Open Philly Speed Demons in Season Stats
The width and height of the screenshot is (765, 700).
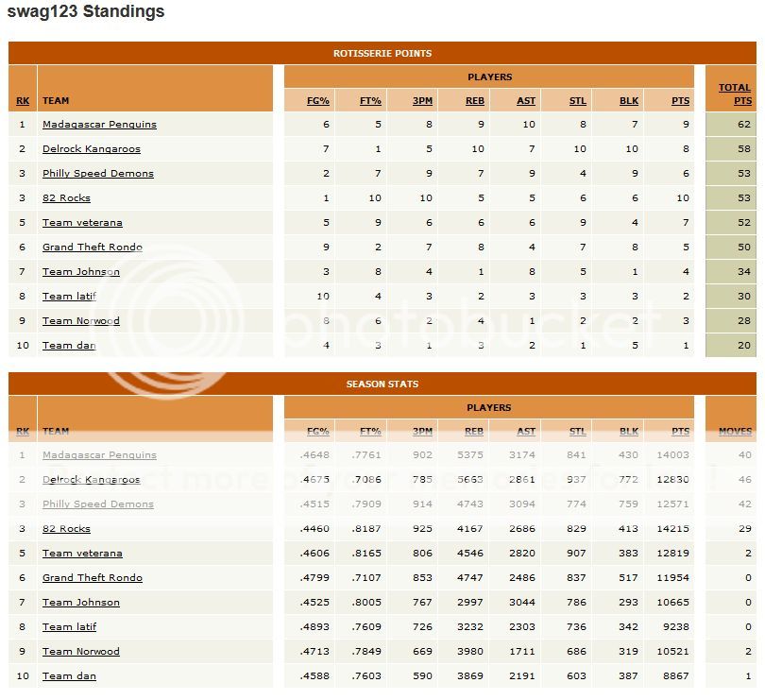click(98, 504)
